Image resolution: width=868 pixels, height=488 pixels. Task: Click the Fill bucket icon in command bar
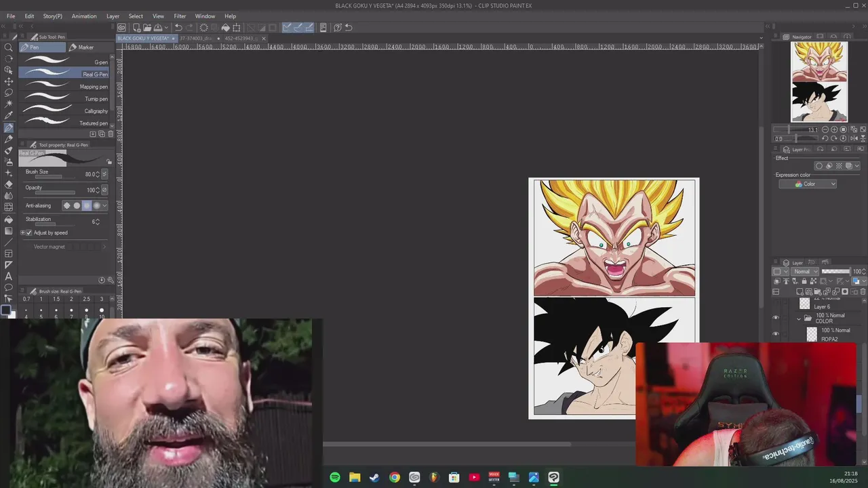coord(226,28)
